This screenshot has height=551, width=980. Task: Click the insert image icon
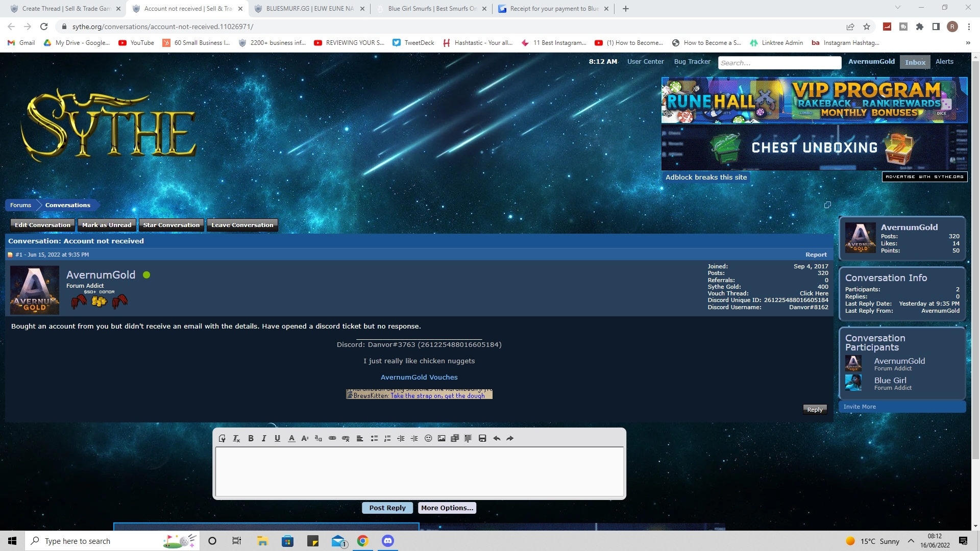442,438
